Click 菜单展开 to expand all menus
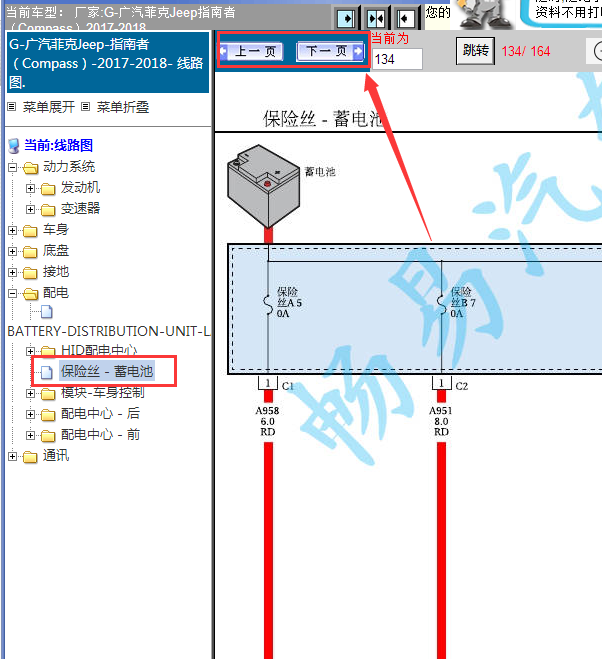 [x=48, y=107]
